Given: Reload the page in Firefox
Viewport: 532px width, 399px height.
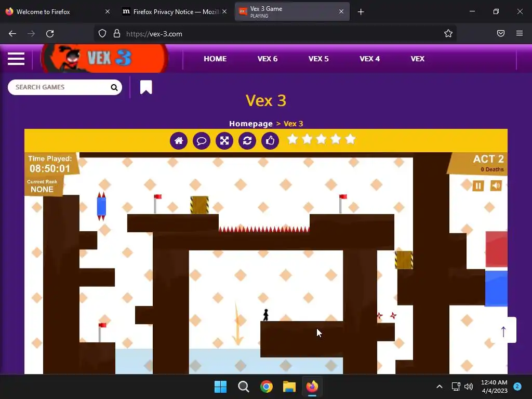Looking at the screenshot, I should point(50,34).
